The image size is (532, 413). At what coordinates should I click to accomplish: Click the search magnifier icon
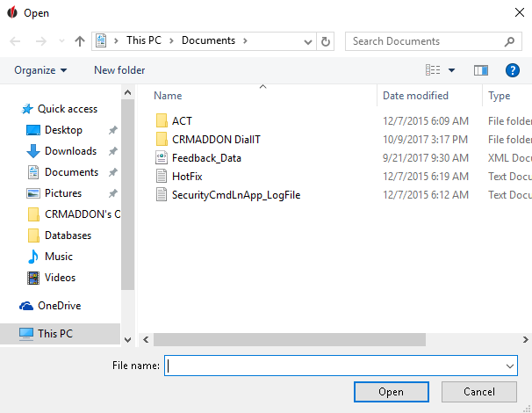coord(509,41)
